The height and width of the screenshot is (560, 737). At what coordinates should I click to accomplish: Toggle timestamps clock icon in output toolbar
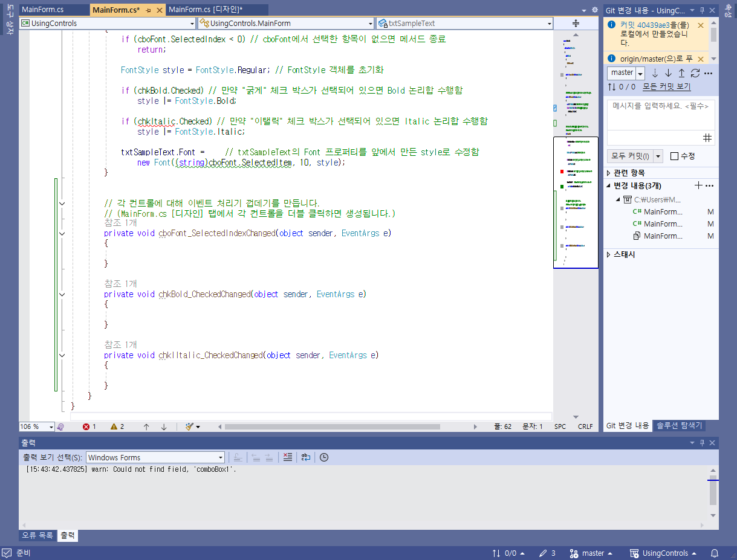click(324, 457)
